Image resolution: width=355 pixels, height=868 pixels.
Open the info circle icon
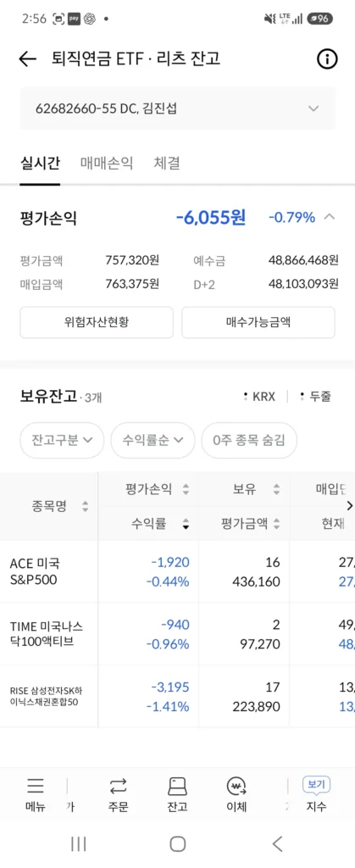tap(327, 58)
